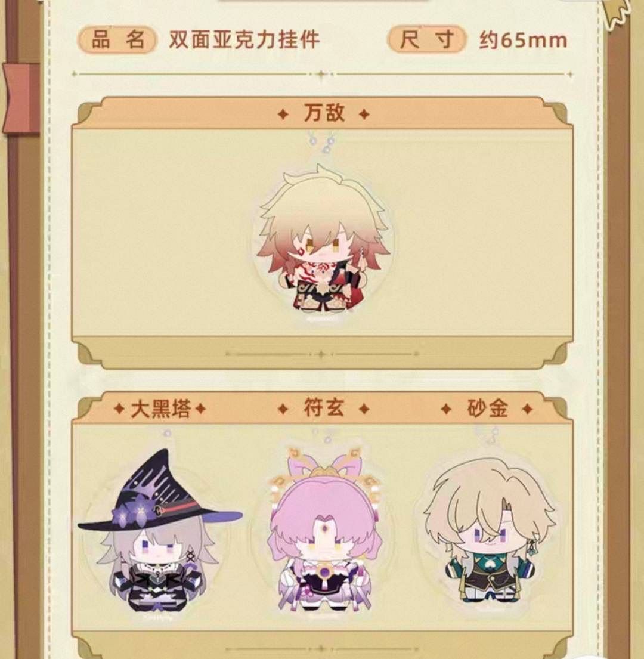Click the 万敌 section header label
Image resolution: width=644 pixels, height=659 pixels.
tap(323, 113)
